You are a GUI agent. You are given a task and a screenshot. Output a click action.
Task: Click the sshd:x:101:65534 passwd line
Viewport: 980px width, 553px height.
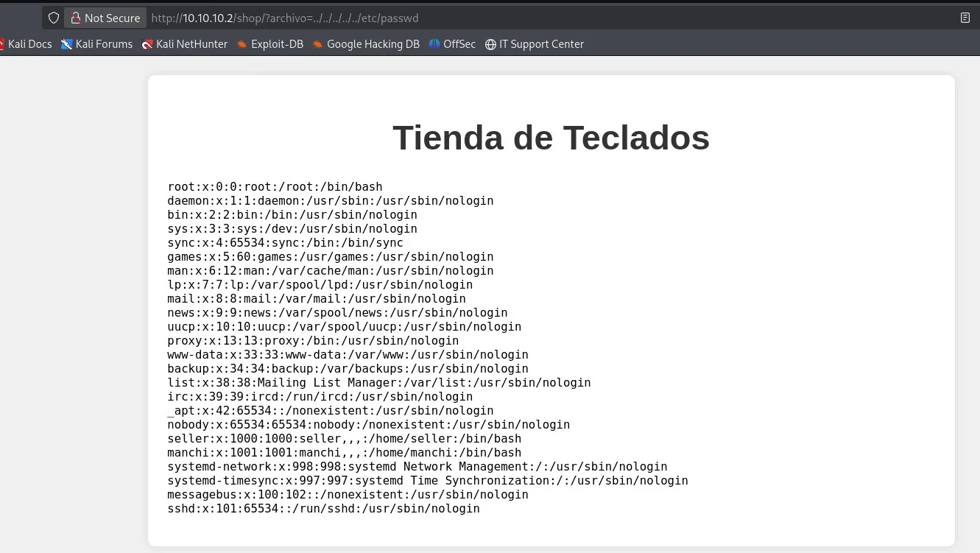coord(323,509)
